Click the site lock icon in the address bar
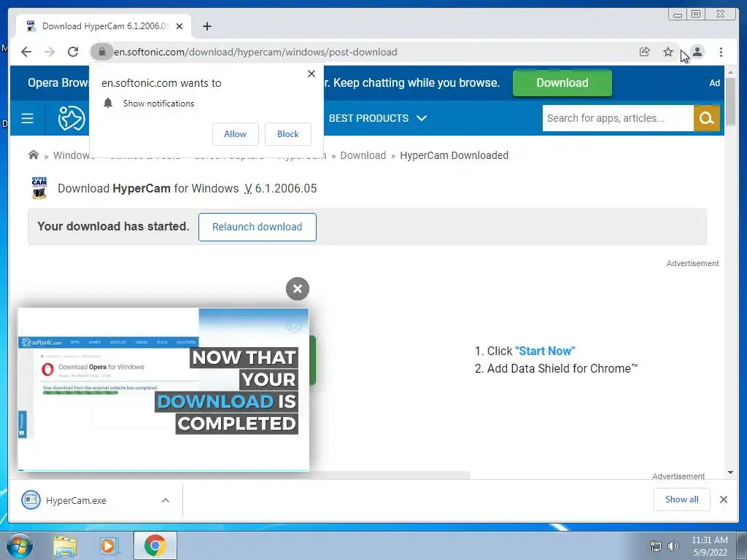747x560 pixels. [x=101, y=52]
